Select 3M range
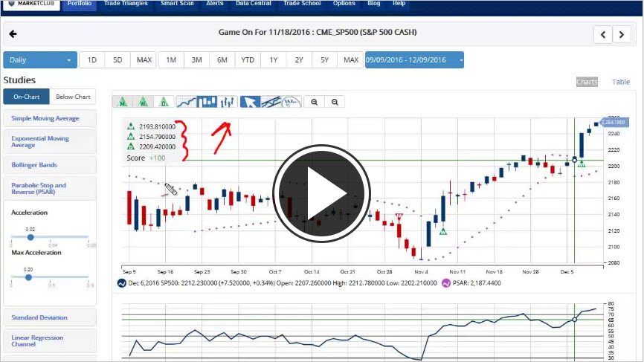The height and width of the screenshot is (362, 644). tap(197, 60)
